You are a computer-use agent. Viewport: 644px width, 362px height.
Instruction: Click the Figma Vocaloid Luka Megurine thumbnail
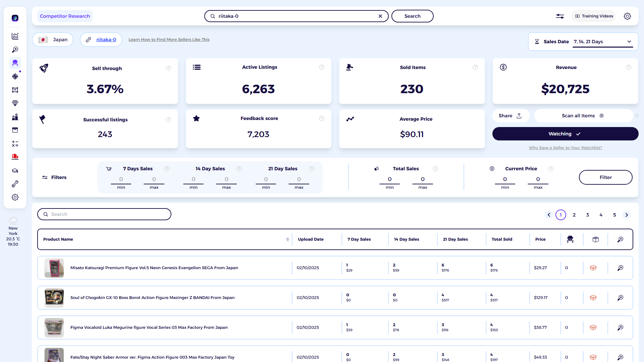pos(54,327)
